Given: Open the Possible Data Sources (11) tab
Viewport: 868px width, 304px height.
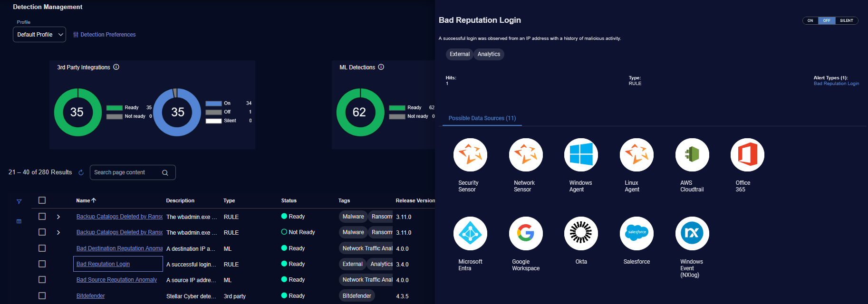Looking at the screenshot, I should point(482,118).
